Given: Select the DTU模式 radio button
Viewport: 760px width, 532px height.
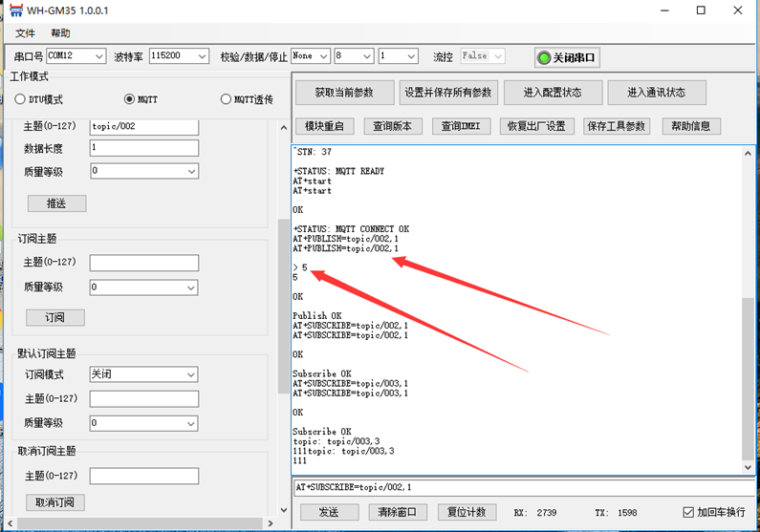Looking at the screenshot, I should pyautogui.click(x=20, y=99).
